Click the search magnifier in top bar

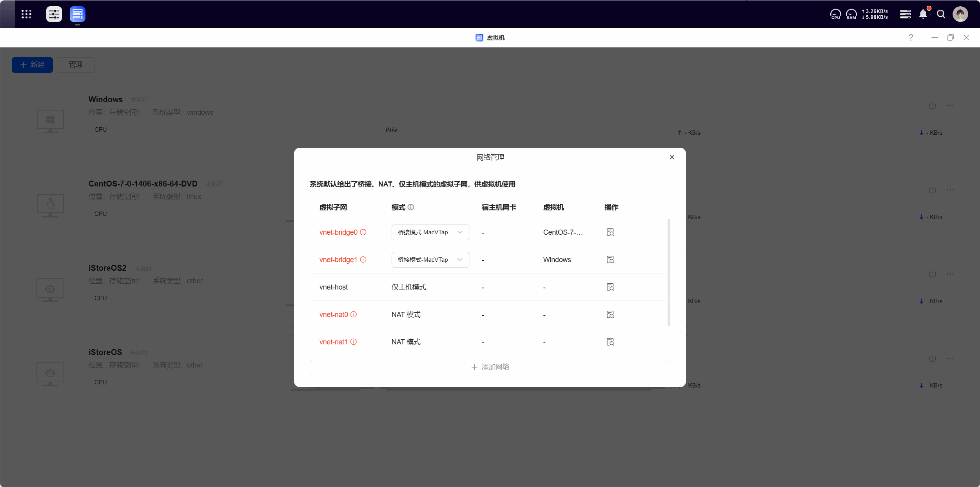941,14
